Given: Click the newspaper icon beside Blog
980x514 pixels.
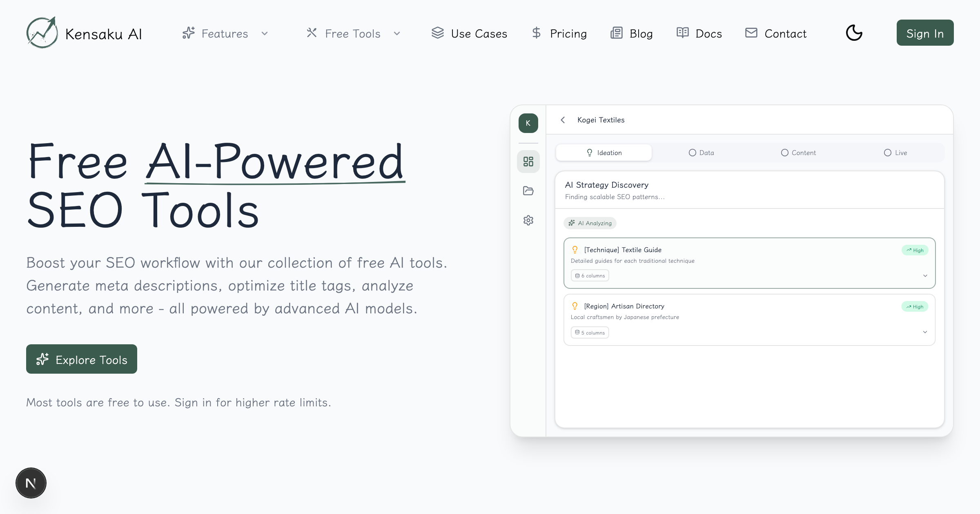Looking at the screenshot, I should point(617,33).
